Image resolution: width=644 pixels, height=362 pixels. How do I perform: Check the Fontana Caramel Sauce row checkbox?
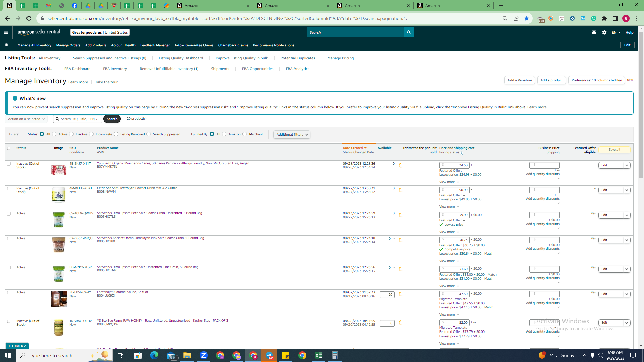9,292
